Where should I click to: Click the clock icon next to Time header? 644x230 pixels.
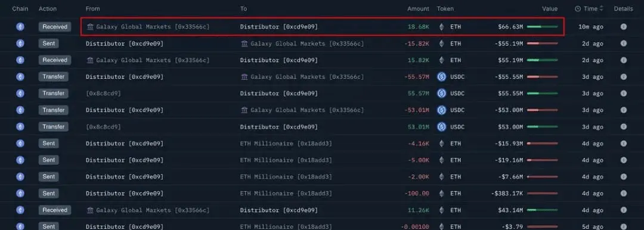click(x=577, y=8)
